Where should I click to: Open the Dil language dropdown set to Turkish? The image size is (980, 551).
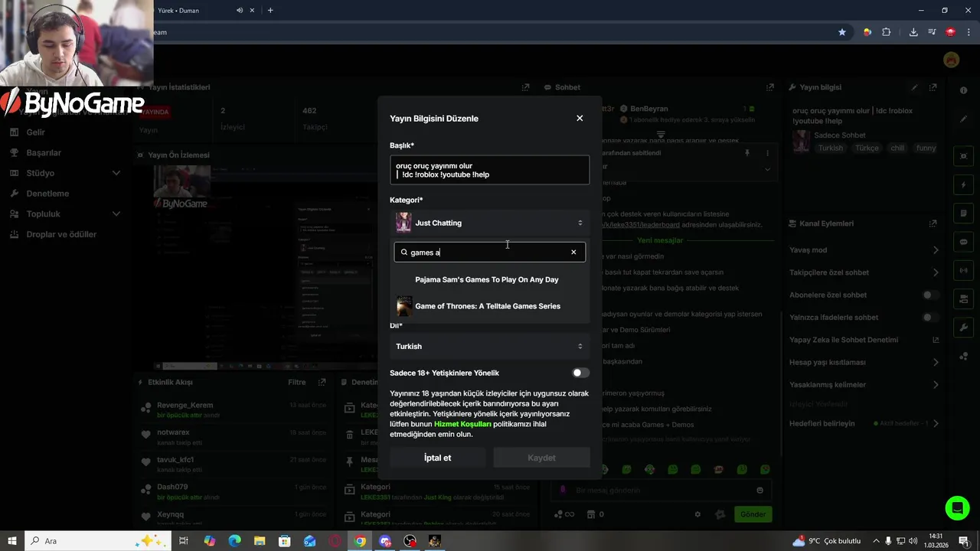click(x=490, y=346)
